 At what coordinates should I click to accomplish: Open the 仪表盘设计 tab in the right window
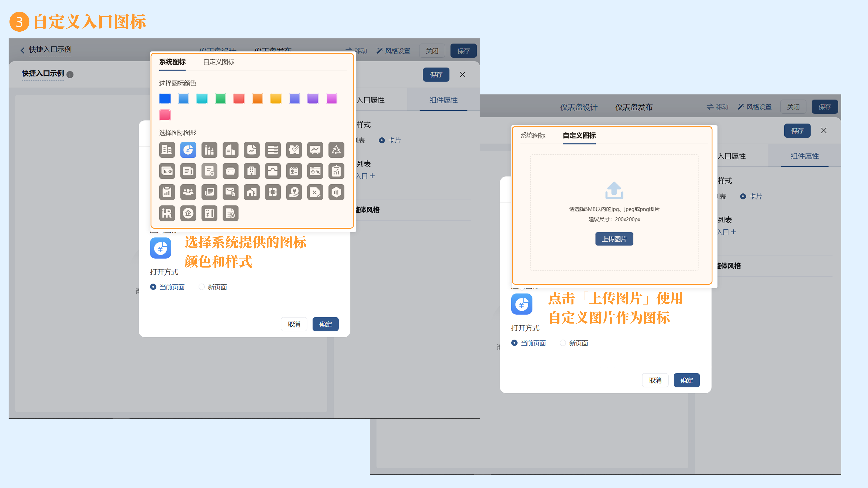(579, 108)
